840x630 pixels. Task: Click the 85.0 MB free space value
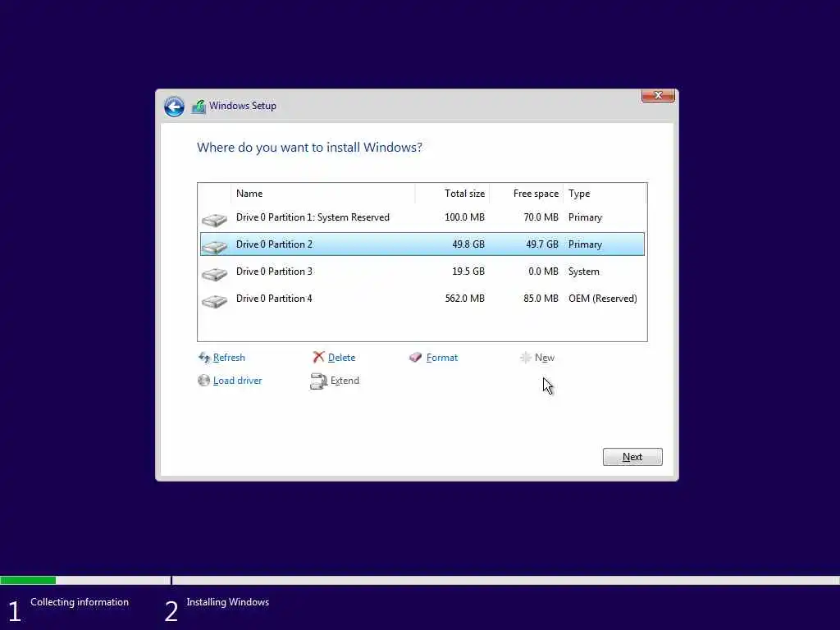[x=541, y=299]
